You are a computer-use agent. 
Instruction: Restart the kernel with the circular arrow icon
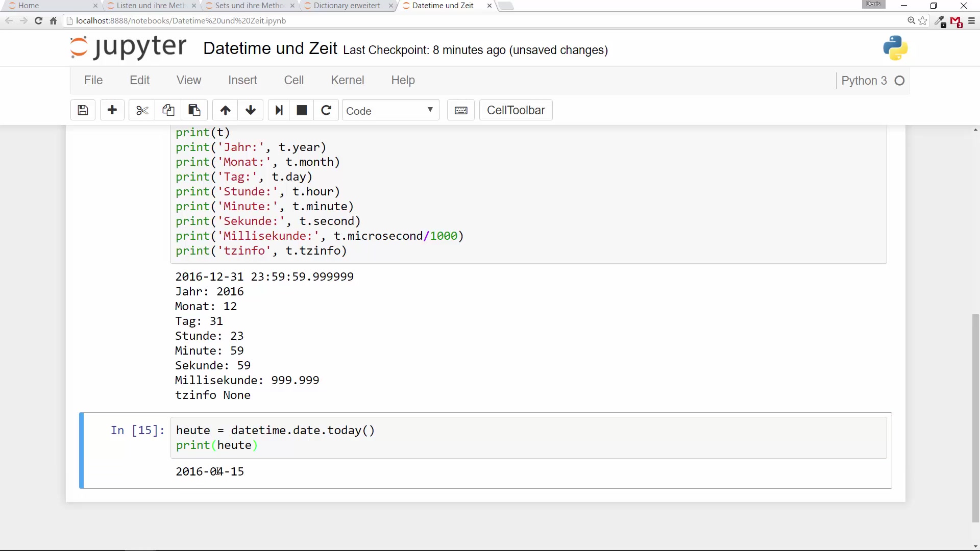click(x=326, y=110)
